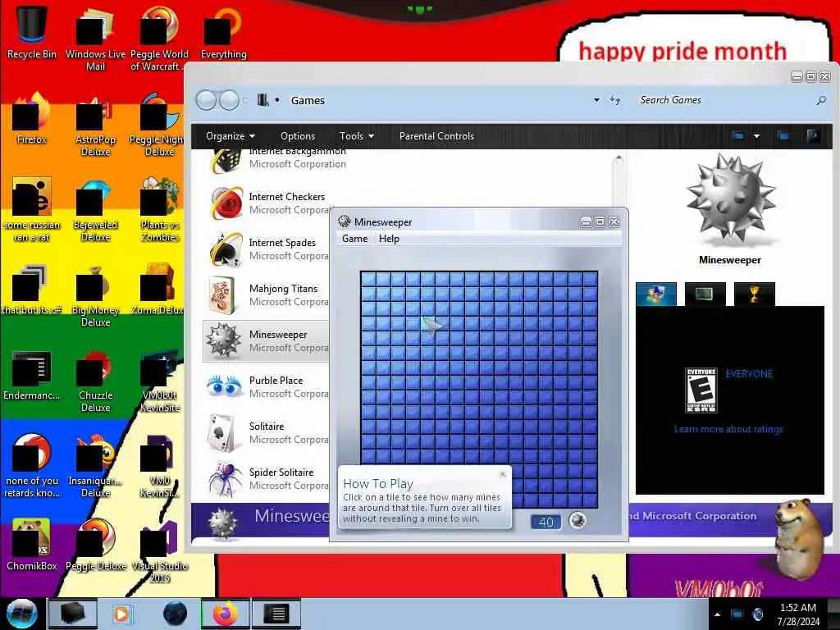Click in the Search Games field
The image size is (840, 630).
724,100
